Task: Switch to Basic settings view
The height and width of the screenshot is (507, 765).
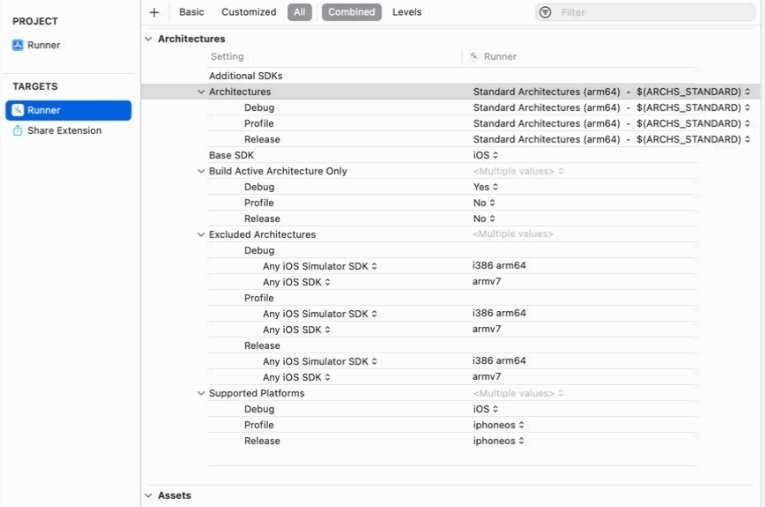Action: tap(191, 12)
